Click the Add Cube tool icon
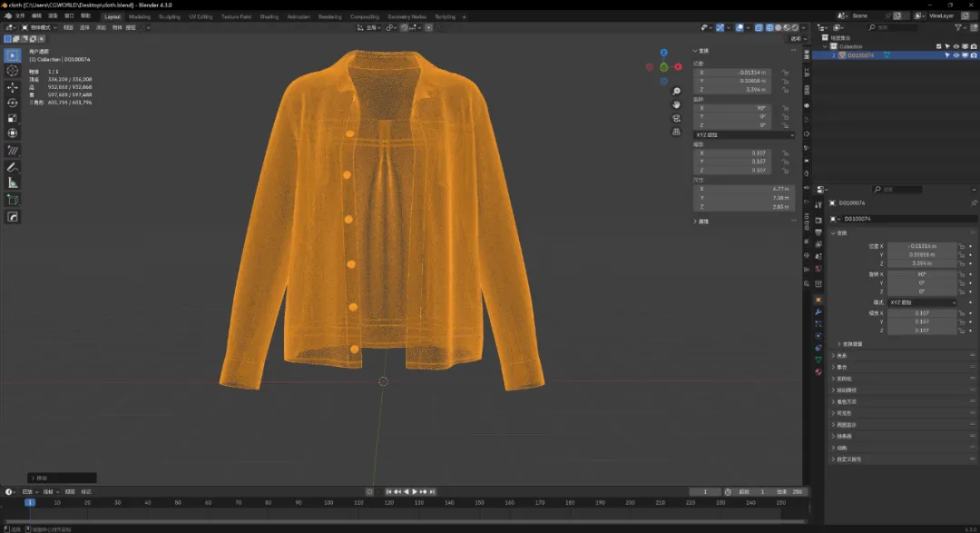980x533 pixels. [13, 199]
